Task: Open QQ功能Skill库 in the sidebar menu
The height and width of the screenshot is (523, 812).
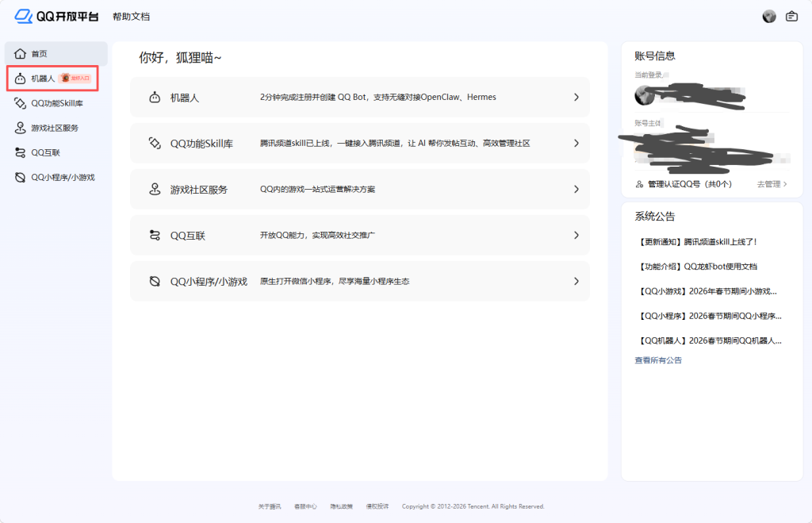Action: 56,103
